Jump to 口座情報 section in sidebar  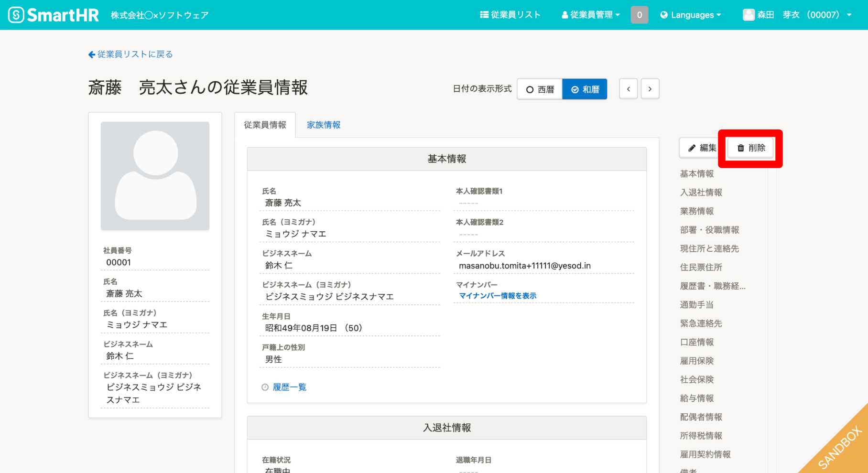[696, 342]
